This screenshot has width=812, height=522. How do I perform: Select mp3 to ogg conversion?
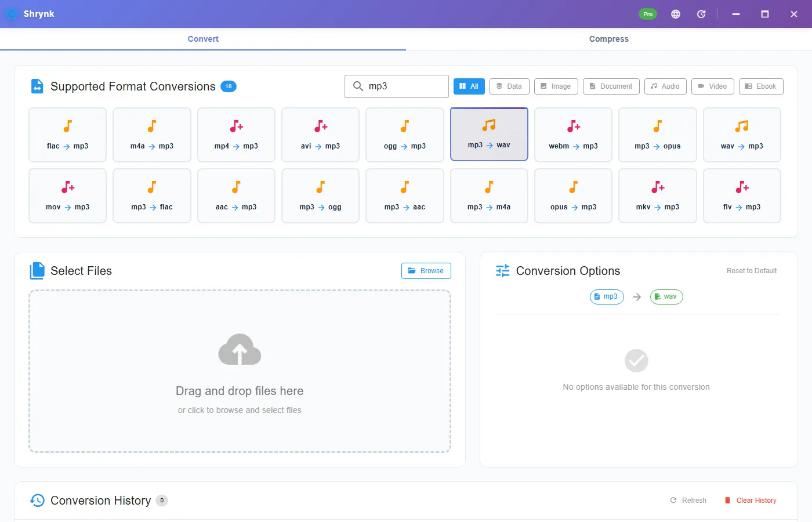(x=320, y=195)
